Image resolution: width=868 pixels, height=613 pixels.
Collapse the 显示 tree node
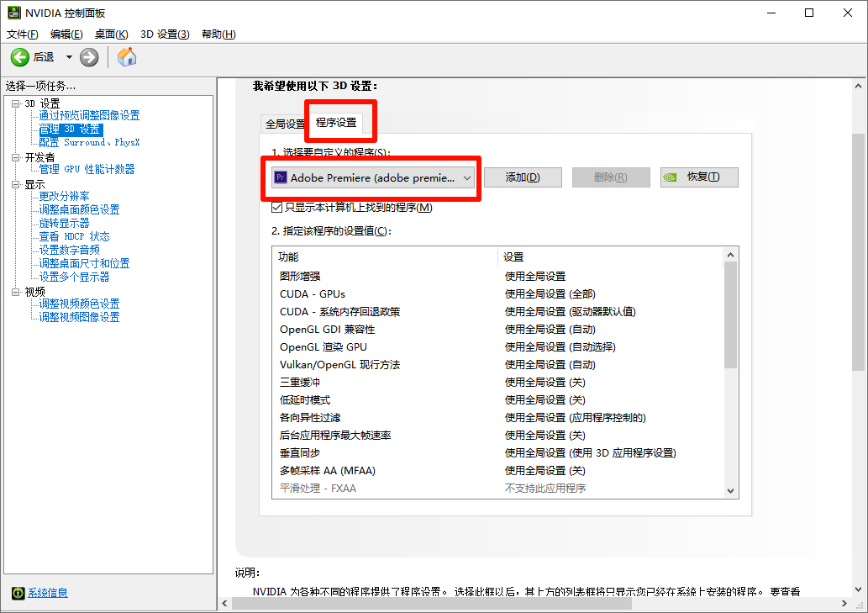(x=15, y=184)
